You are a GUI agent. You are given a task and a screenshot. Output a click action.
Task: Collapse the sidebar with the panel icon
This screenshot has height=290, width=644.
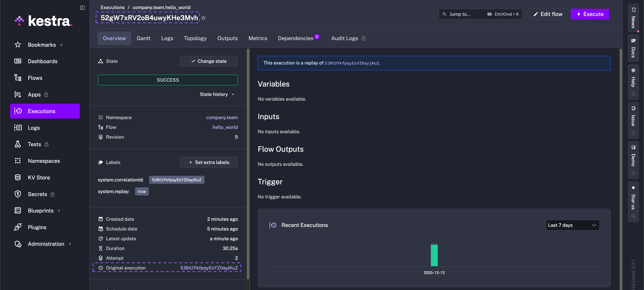point(83,8)
